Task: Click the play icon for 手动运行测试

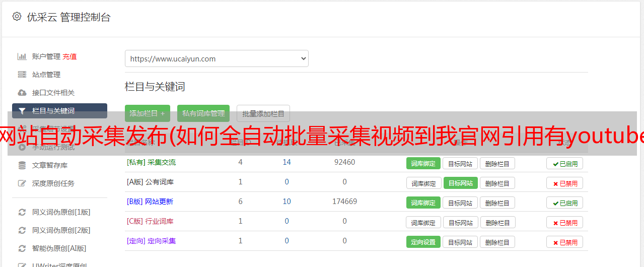Action: (x=22, y=147)
